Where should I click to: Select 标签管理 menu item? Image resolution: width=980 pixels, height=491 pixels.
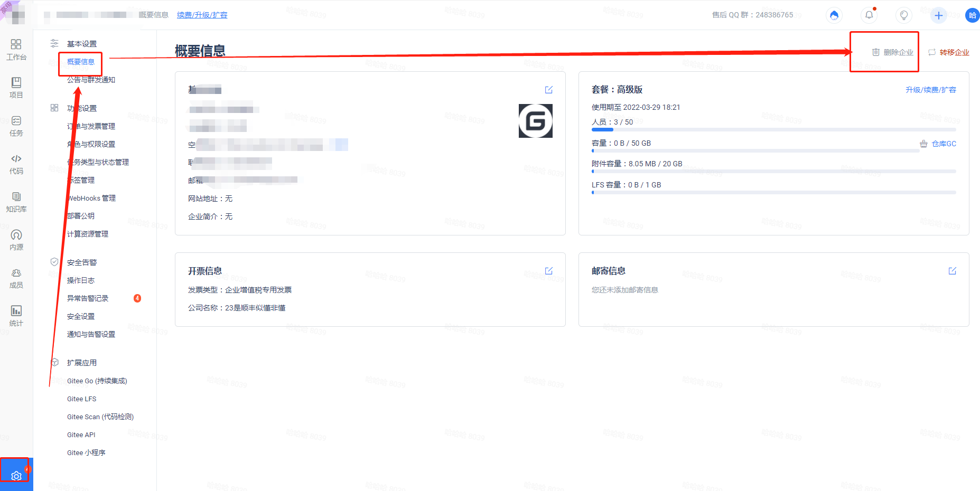pyautogui.click(x=81, y=180)
